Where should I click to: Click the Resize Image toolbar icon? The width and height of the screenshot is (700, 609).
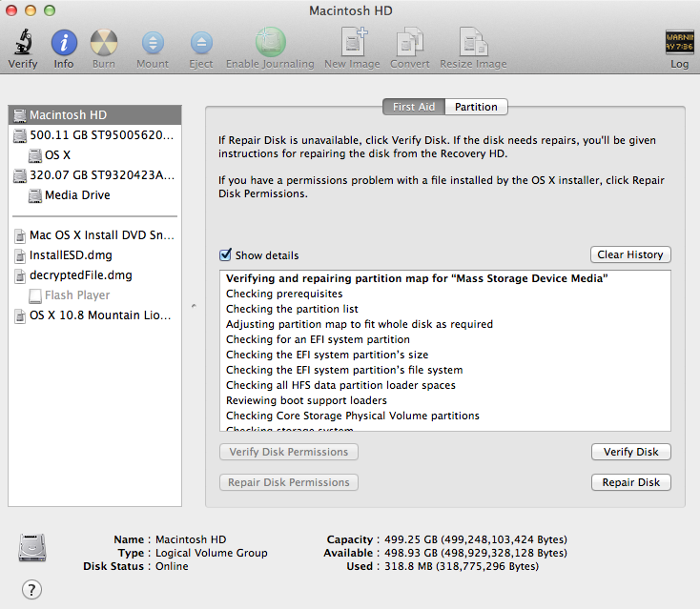tap(473, 42)
